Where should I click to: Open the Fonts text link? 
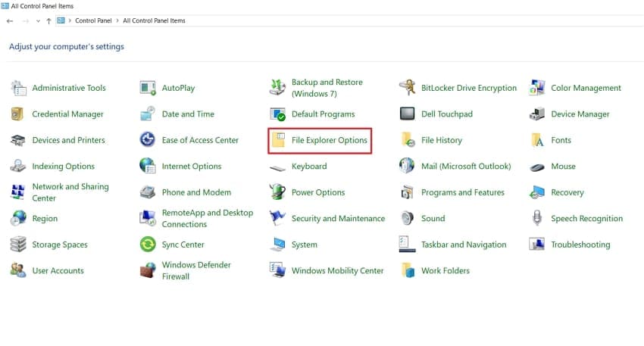click(x=561, y=140)
